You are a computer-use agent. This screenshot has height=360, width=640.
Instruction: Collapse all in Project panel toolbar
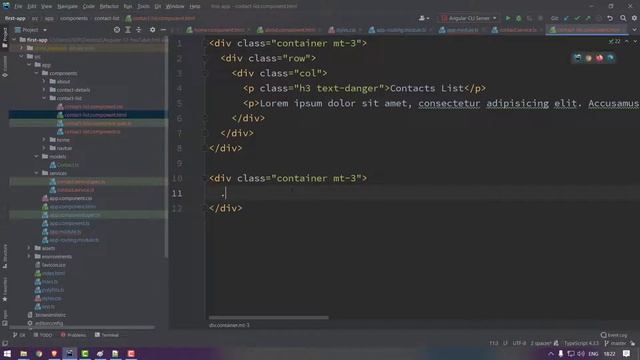point(139,30)
